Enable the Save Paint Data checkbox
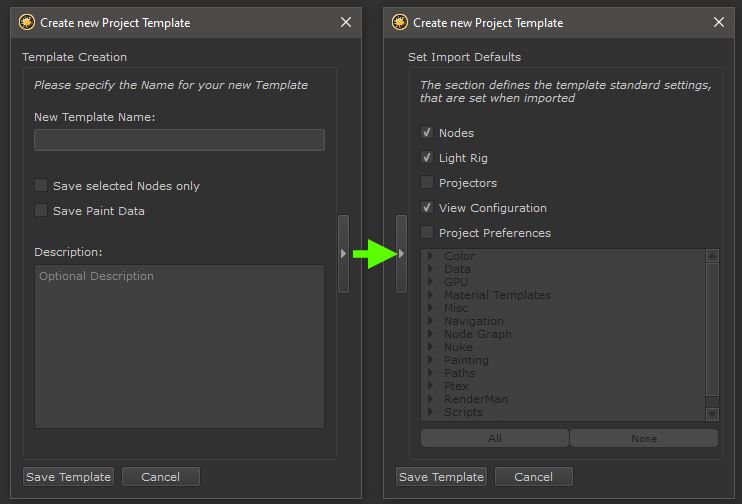Image resolution: width=742 pixels, height=504 pixels. (x=41, y=210)
